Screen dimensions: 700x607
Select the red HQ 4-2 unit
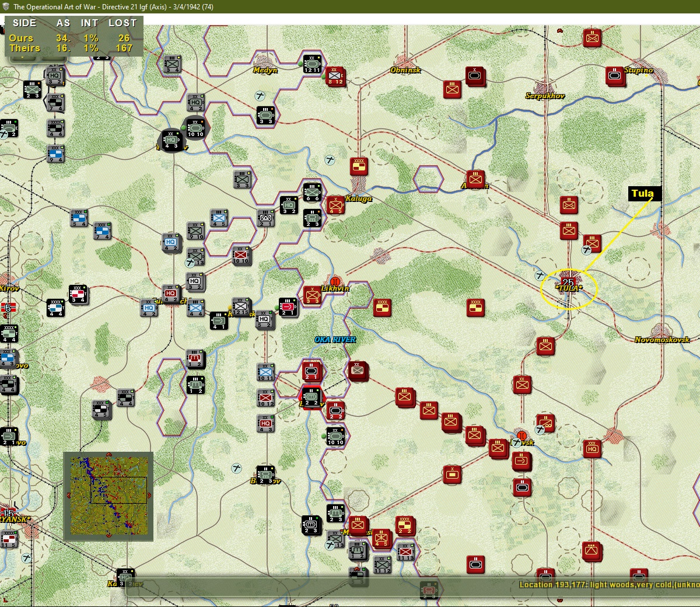coord(171,294)
